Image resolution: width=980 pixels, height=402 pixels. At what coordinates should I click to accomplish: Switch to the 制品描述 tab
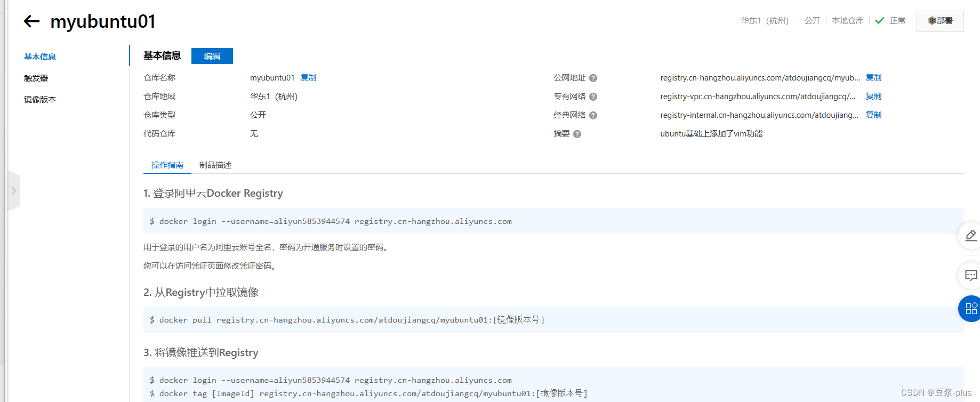pos(215,165)
